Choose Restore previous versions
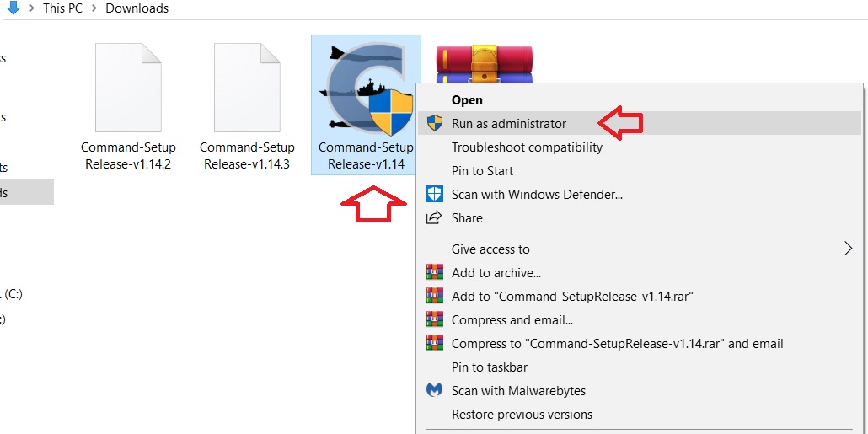The width and height of the screenshot is (868, 434). point(522,415)
